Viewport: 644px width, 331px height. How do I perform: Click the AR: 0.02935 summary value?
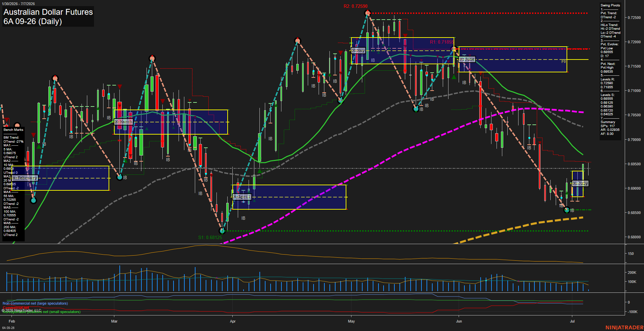click(x=610, y=130)
